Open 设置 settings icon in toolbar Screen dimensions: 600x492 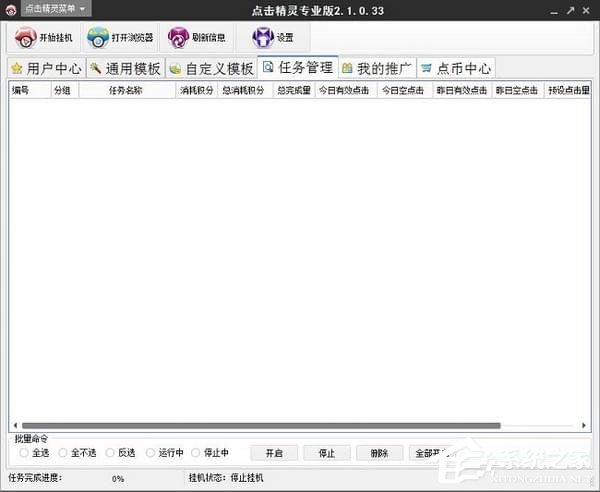click(x=262, y=38)
